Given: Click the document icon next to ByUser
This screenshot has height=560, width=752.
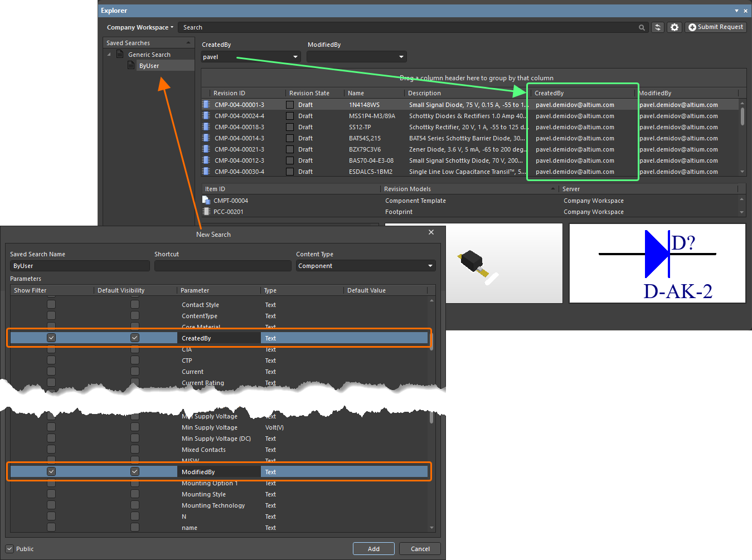Looking at the screenshot, I should tap(131, 66).
